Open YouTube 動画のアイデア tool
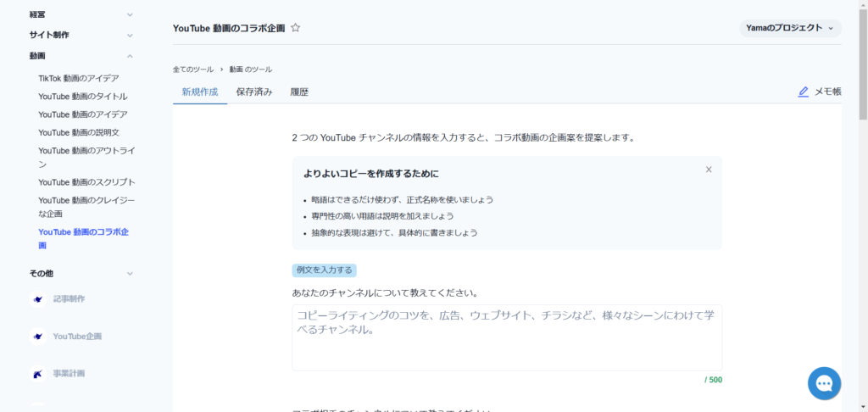The height and width of the screenshot is (412, 868). click(83, 114)
